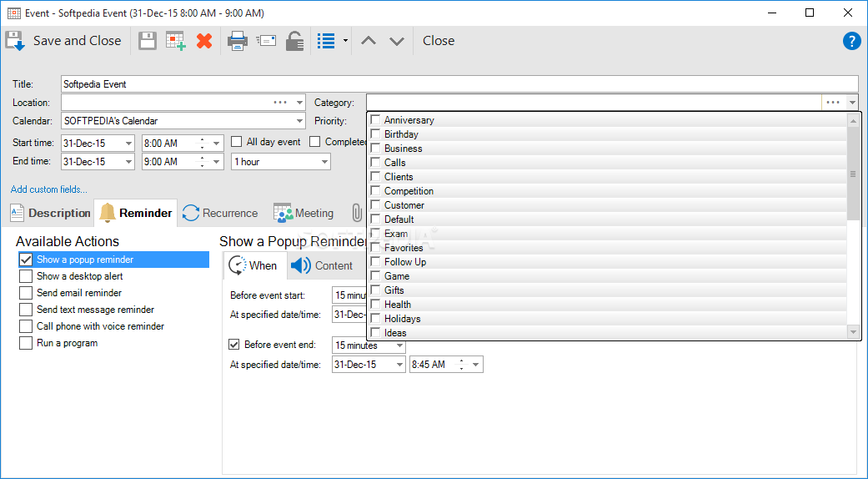This screenshot has height=479, width=868.
Task: Click the save and new event icon
Action: point(176,41)
